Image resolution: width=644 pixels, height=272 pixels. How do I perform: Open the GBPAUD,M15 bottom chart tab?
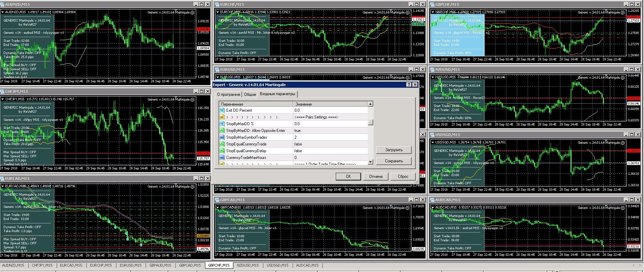point(160,265)
